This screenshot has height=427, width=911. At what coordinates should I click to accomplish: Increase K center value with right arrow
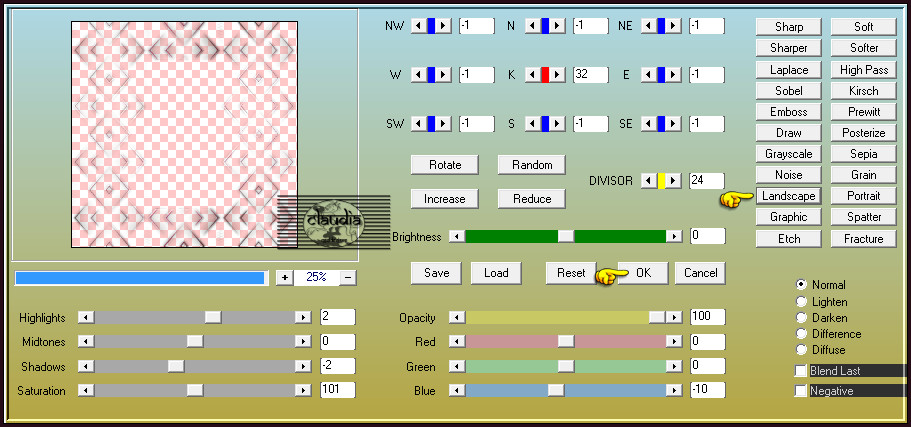tap(557, 75)
